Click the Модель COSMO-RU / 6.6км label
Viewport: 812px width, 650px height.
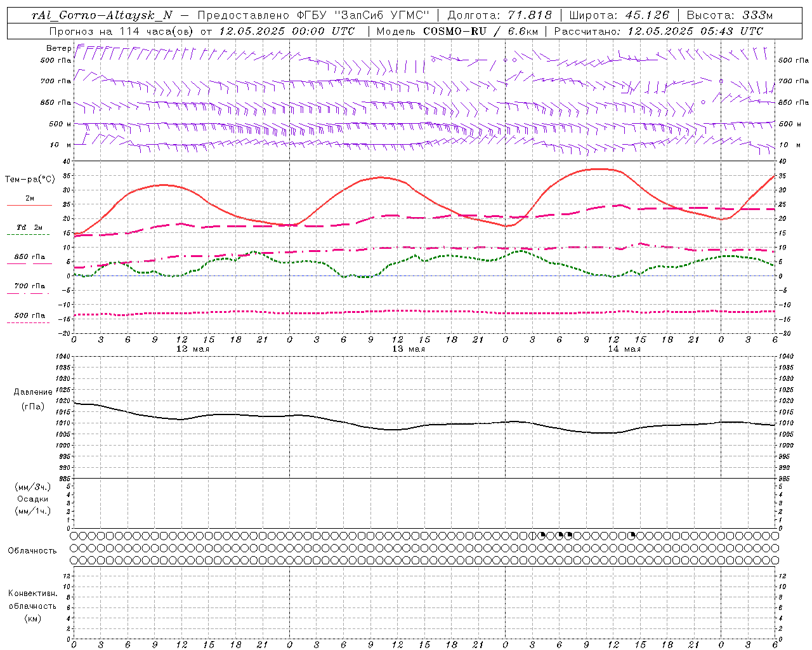coord(457,31)
